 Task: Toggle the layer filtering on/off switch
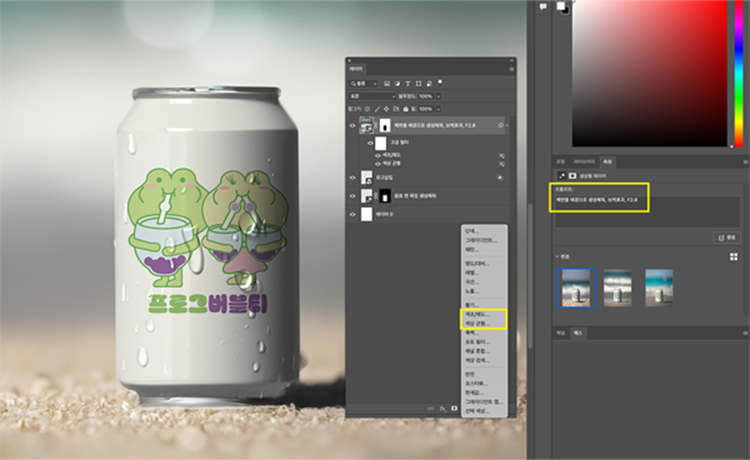440,83
